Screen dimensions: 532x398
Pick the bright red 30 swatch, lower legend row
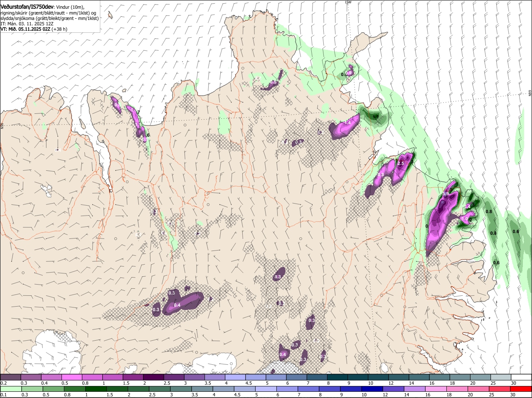tap(521, 389)
